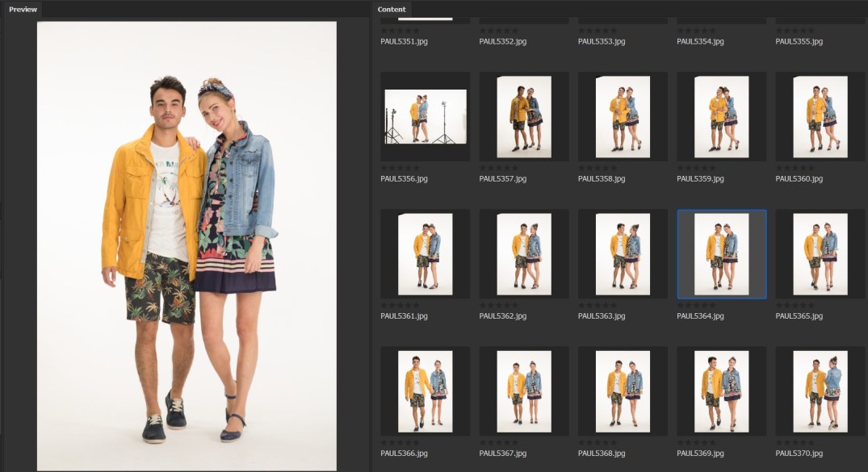Viewport: 868px width, 472px height.
Task: Select the PAUL5359.jpg thumbnail
Action: (x=721, y=116)
